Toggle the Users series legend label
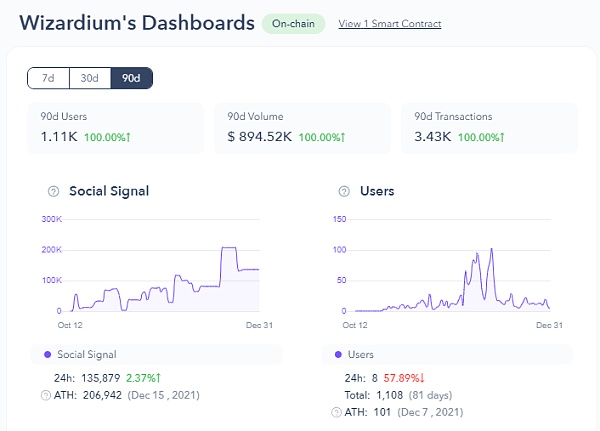 click(360, 354)
